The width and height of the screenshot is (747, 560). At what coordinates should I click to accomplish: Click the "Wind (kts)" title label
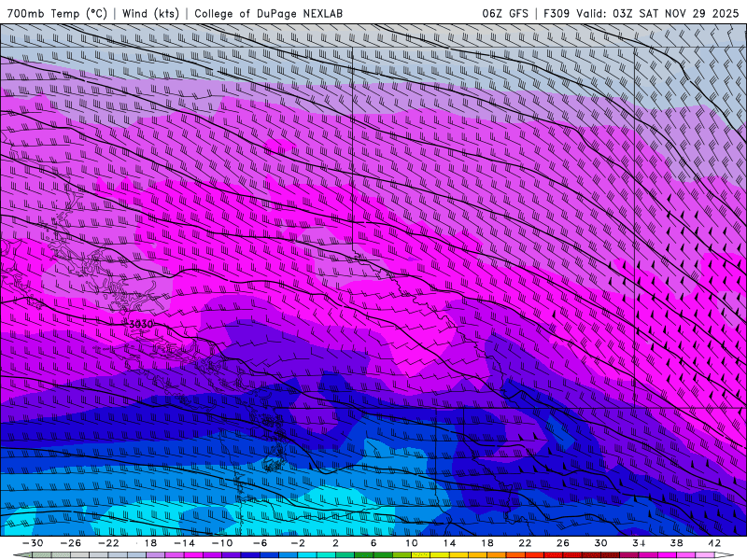tap(150, 13)
